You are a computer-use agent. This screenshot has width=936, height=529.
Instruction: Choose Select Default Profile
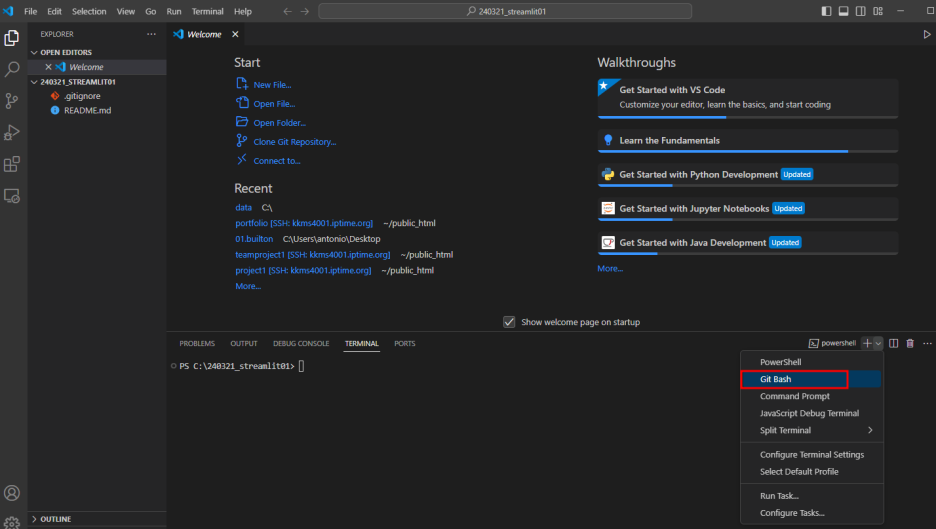click(x=812, y=472)
